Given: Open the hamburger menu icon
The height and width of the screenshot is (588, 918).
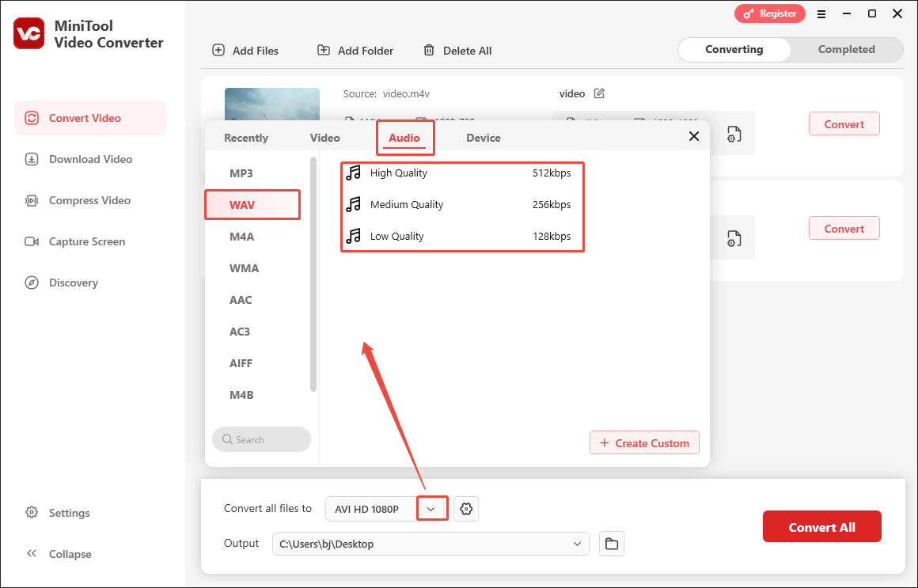Looking at the screenshot, I should click(821, 14).
